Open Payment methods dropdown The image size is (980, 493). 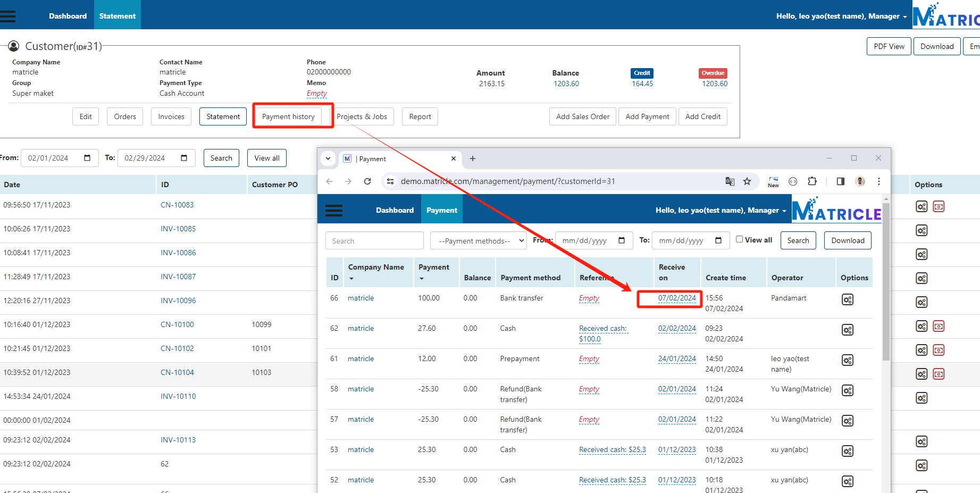point(479,241)
